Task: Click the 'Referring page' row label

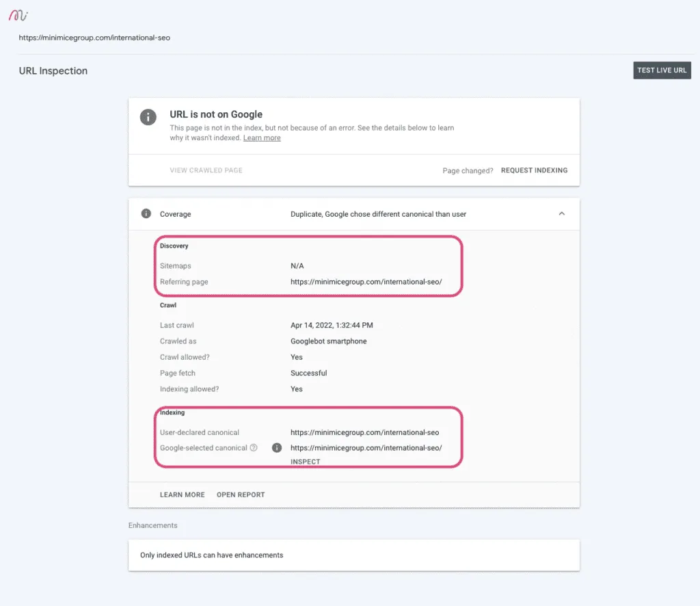Action: pyautogui.click(x=184, y=282)
